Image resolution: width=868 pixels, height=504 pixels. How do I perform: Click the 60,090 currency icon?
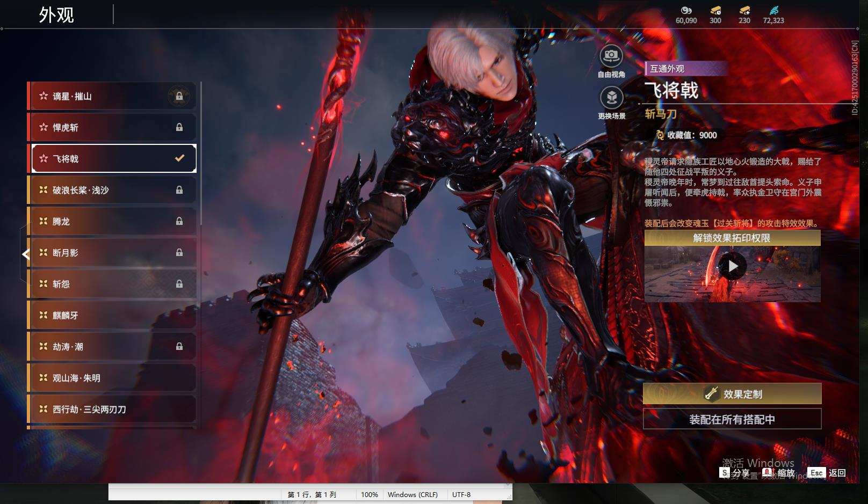pos(686,10)
